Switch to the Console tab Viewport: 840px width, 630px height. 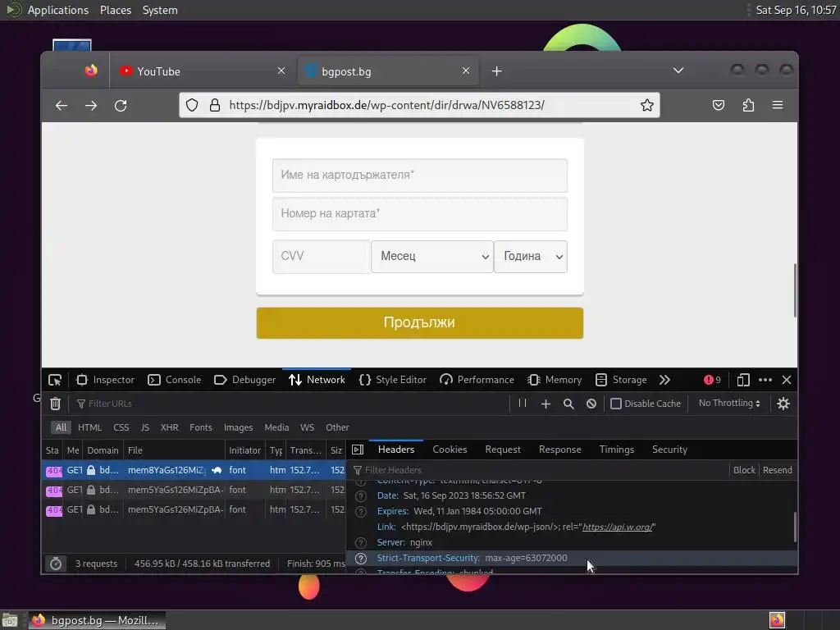tap(174, 380)
